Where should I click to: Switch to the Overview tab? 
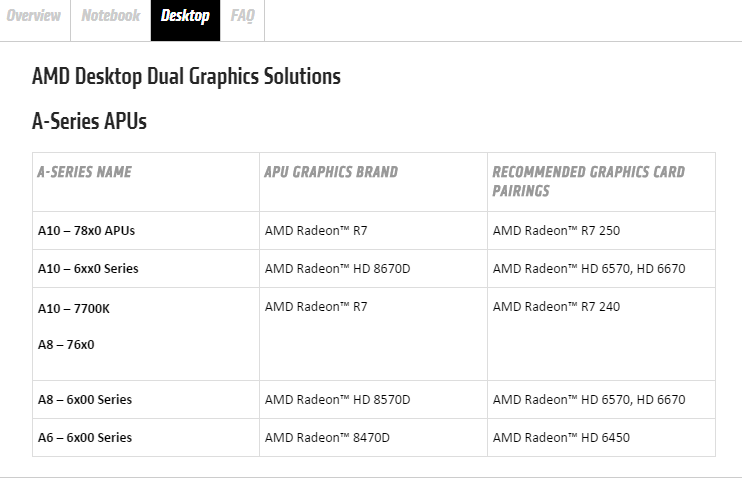[x=34, y=16]
